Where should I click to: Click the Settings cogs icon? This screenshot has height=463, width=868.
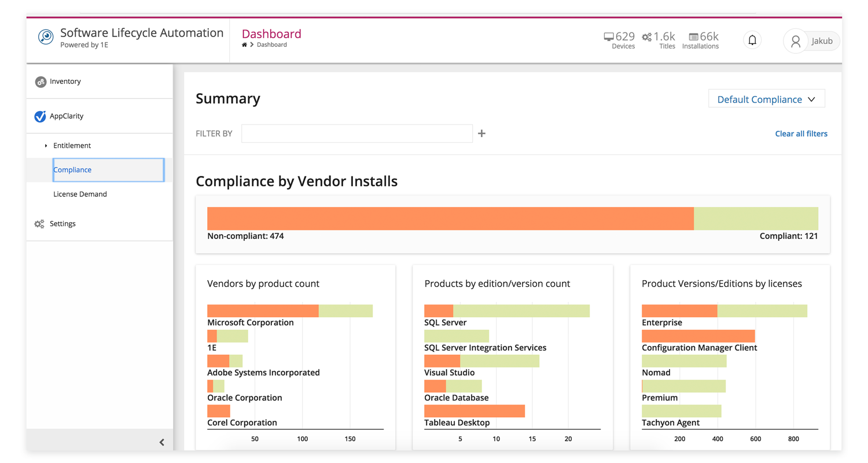pyautogui.click(x=39, y=224)
